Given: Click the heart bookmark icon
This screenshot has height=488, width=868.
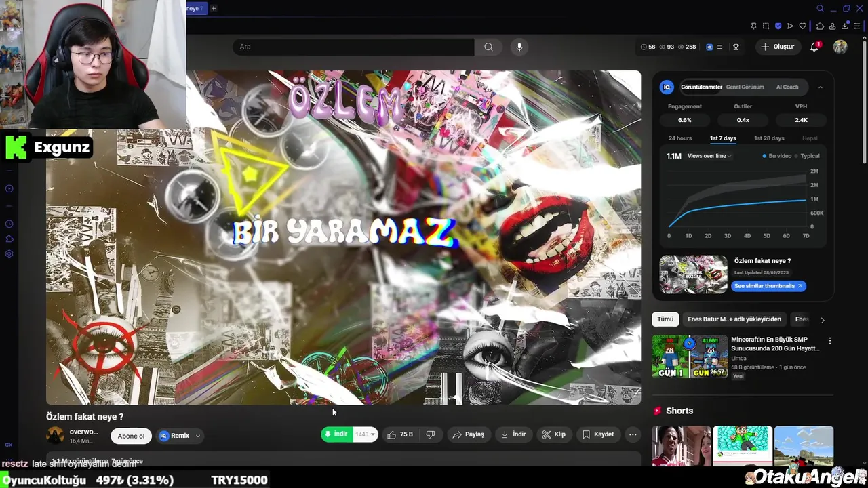Looking at the screenshot, I should (803, 26).
